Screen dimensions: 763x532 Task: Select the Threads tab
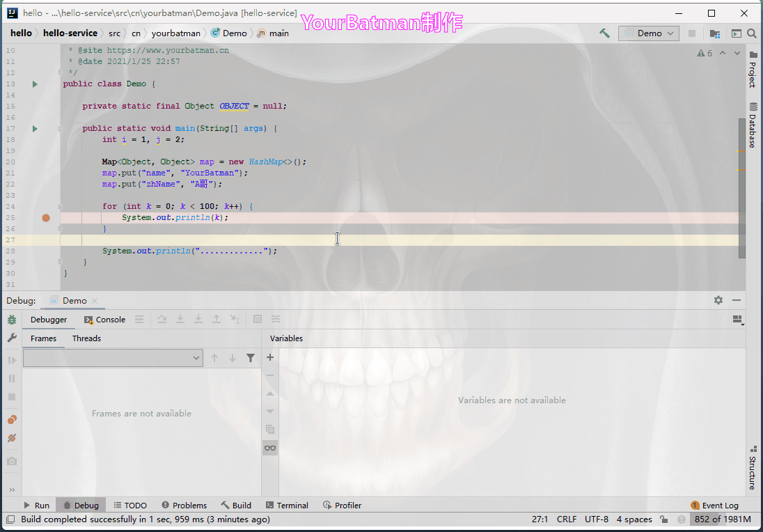pyautogui.click(x=86, y=338)
